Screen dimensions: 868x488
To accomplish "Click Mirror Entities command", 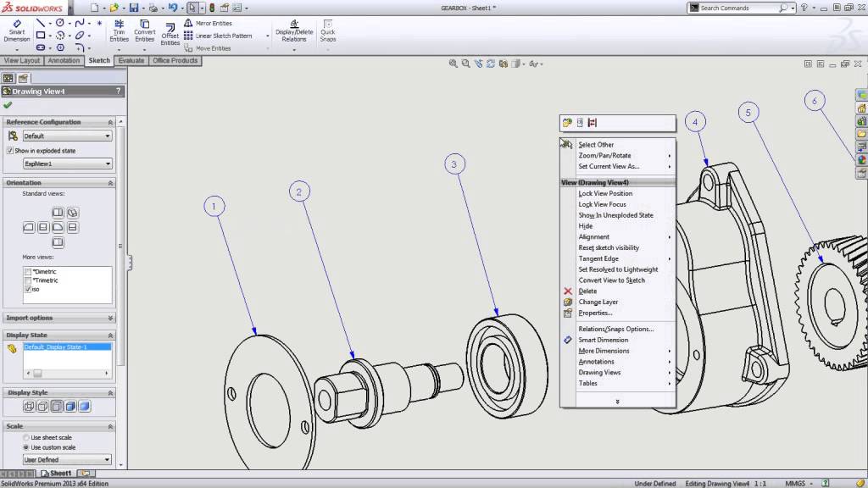I will [x=209, y=23].
